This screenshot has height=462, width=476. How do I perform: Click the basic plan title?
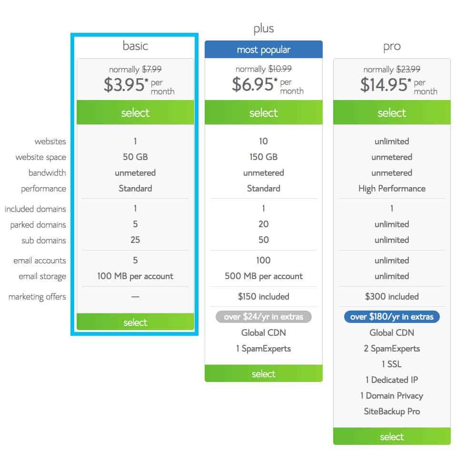(x=135, y=46)
